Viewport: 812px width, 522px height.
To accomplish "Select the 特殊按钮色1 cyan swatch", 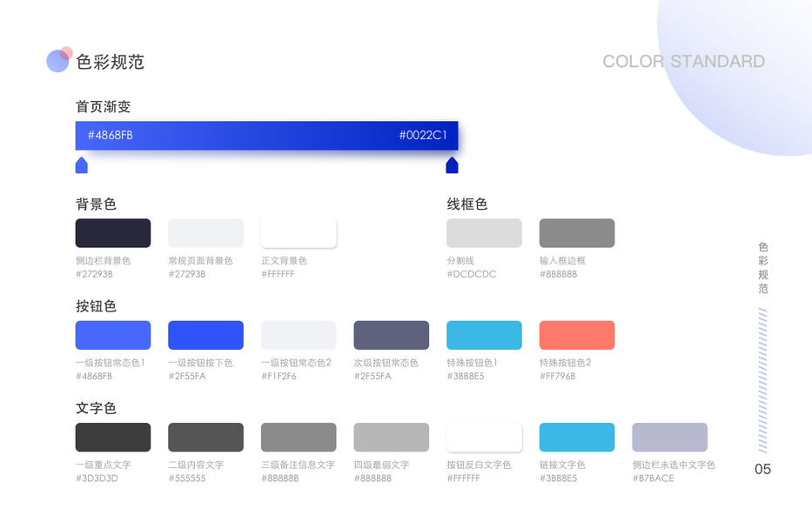I will tap(484, 335).
